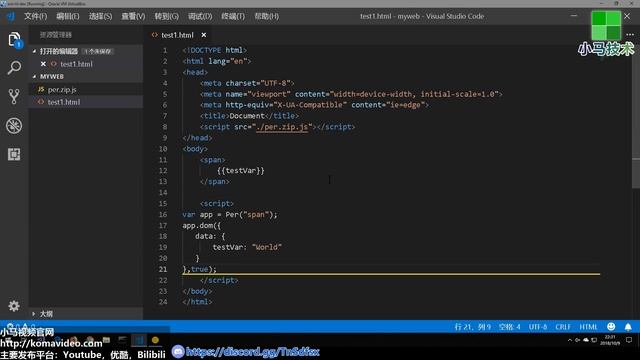640x360 pixels.
Task: Change encoding via UTF-8 status item
Action: 538,327
